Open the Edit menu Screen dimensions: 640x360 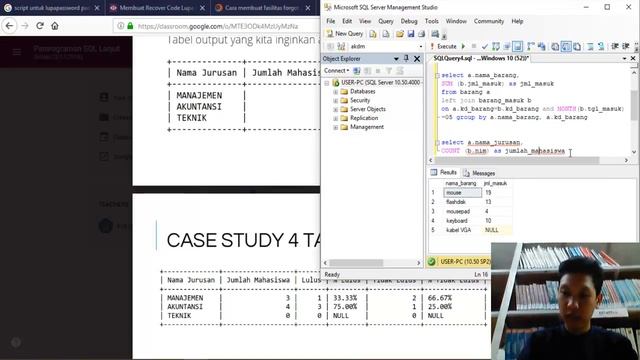[347, 21]
